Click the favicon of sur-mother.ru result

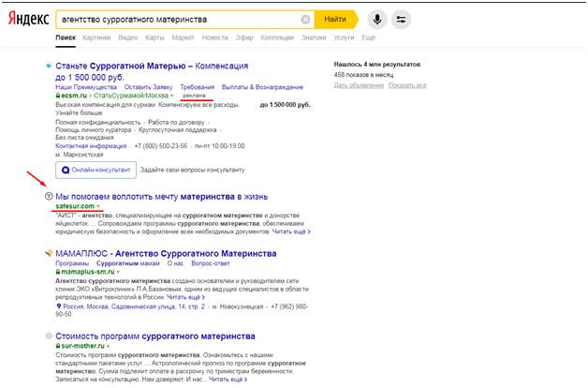[49, 336]
